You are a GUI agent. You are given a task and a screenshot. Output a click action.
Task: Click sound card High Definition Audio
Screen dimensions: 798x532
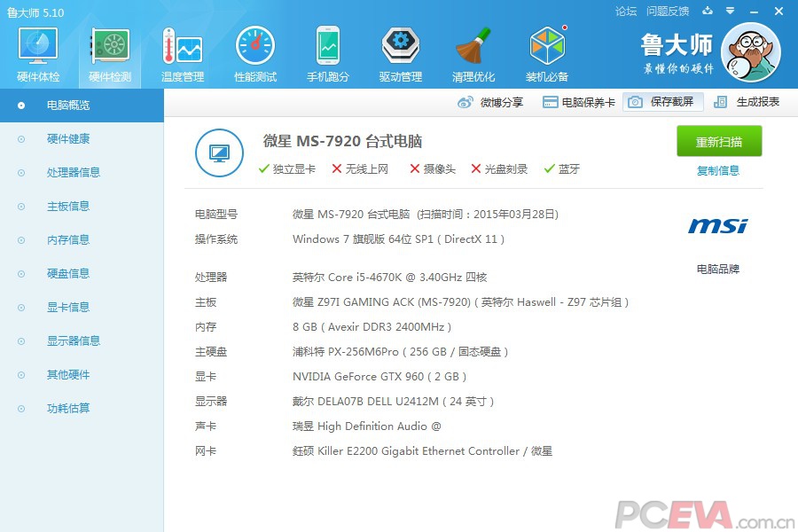click(367, 426)
